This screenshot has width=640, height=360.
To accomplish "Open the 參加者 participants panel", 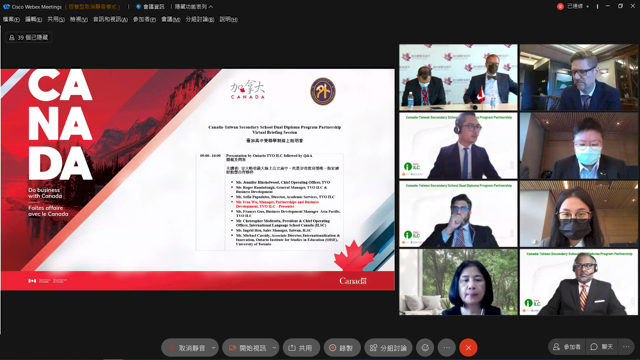I will (x=567, y=347).
